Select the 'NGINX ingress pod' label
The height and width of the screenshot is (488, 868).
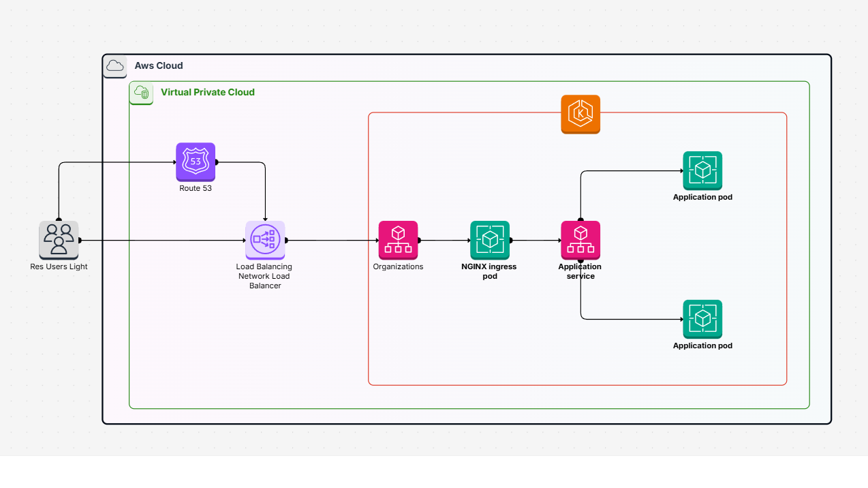(x=489, y=271)
